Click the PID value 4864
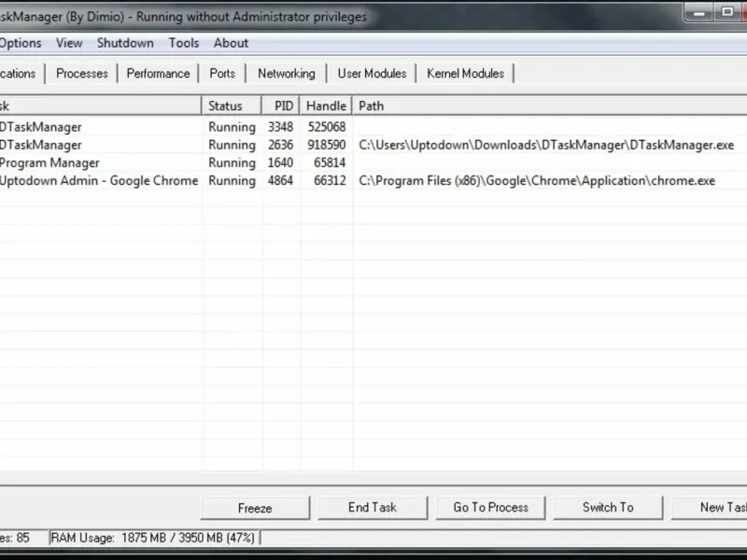747x560 pixels. 280,180
